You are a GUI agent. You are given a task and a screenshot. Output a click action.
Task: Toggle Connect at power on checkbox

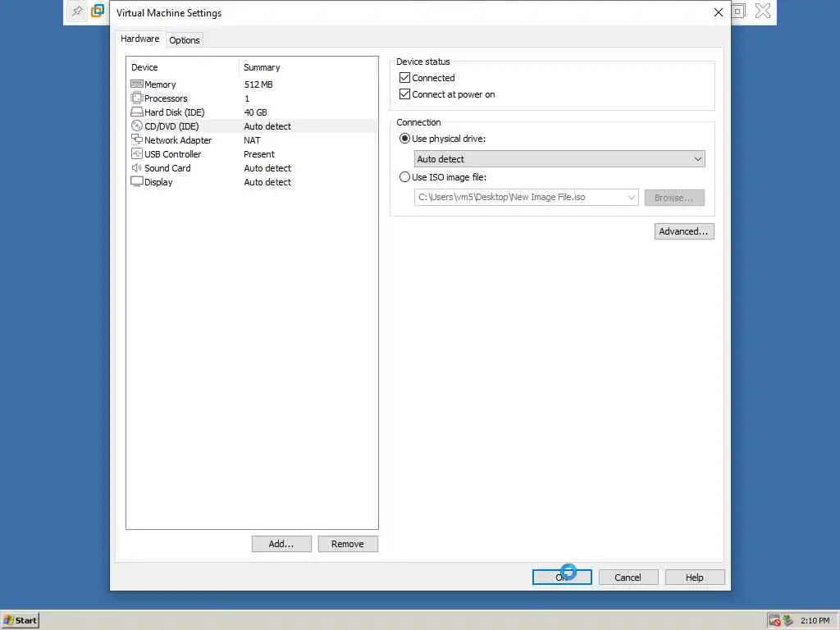coord(404,94)
